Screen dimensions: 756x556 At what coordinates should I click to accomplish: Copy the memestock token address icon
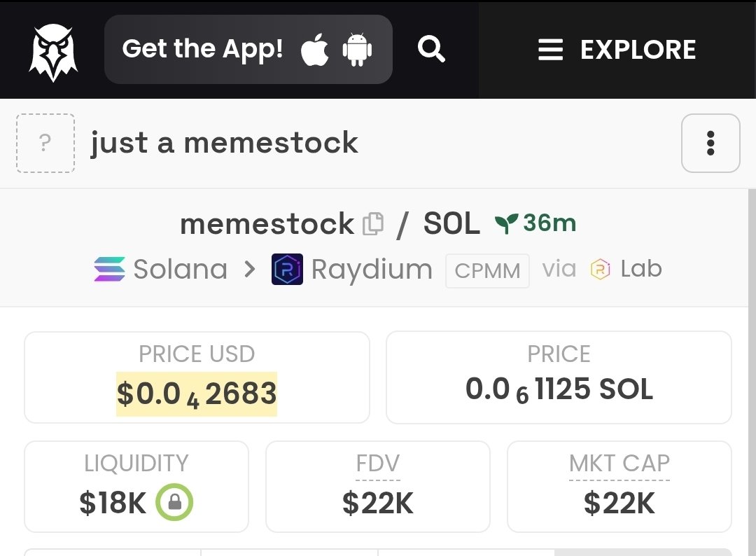pyautogui.click(x=373, y=224)
